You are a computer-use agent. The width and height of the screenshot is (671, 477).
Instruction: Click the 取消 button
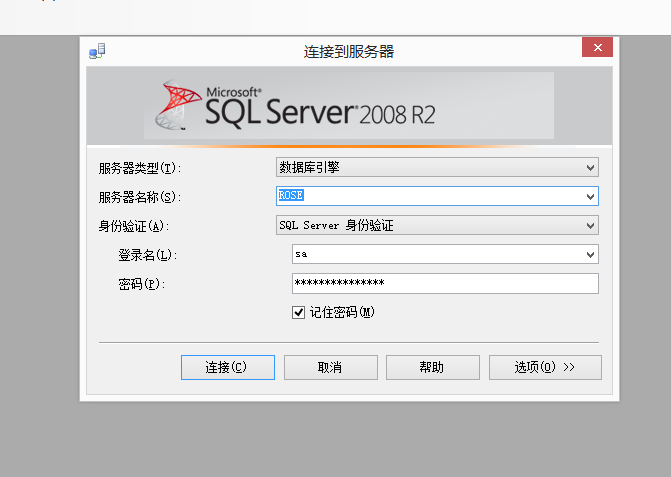click(x=331, y=367)
